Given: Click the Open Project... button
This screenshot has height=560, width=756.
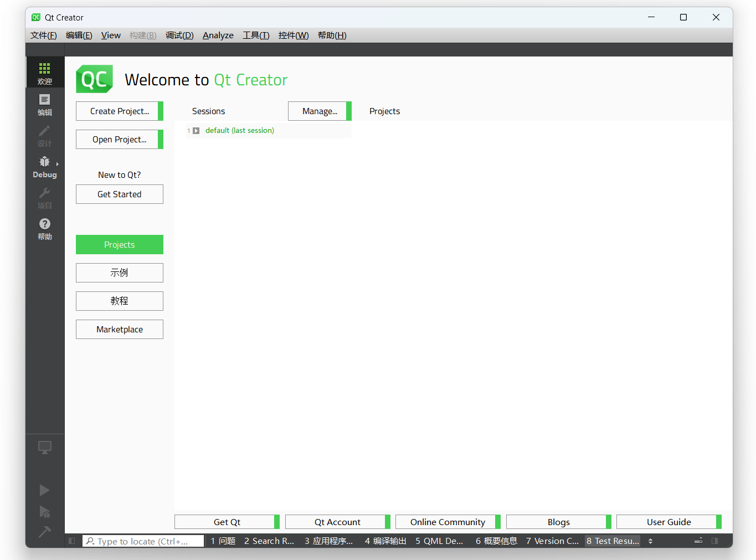Looking at the screenshot, I should 120,139.
